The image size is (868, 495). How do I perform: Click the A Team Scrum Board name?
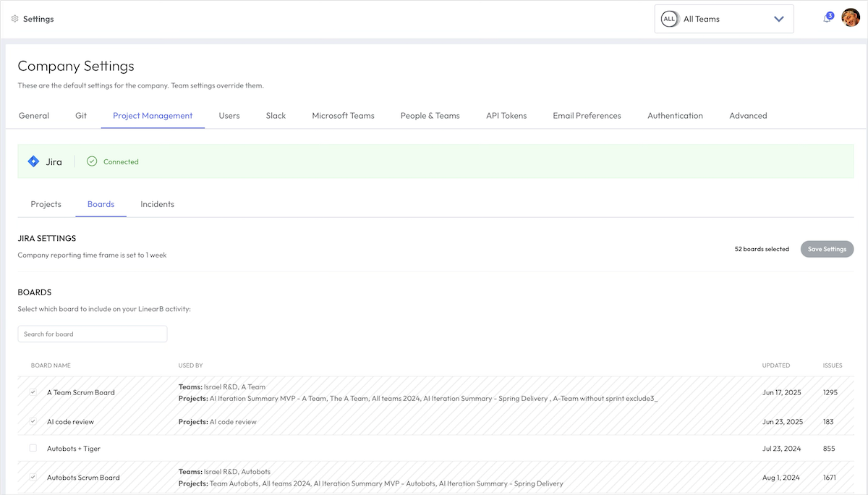click(81, 392)
